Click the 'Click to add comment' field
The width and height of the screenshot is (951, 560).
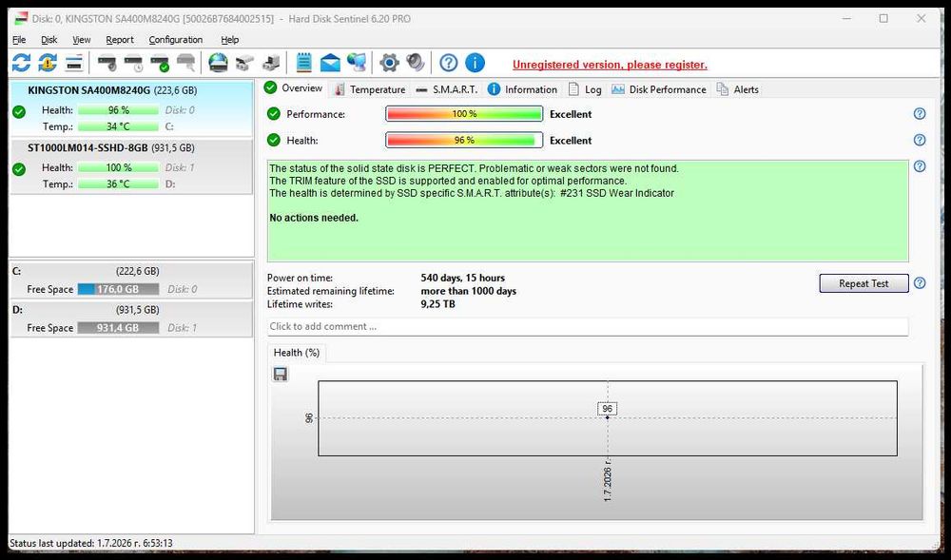(588, 326)
